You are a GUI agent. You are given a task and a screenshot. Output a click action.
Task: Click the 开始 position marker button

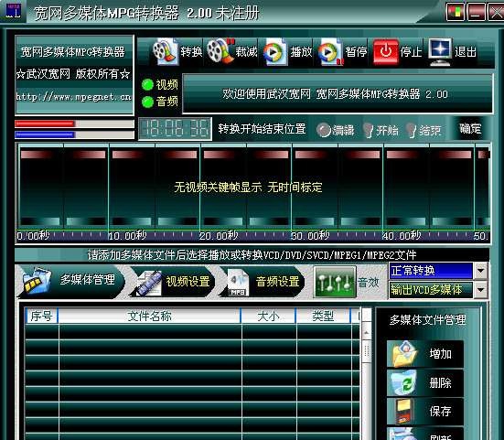click(381, 130)
